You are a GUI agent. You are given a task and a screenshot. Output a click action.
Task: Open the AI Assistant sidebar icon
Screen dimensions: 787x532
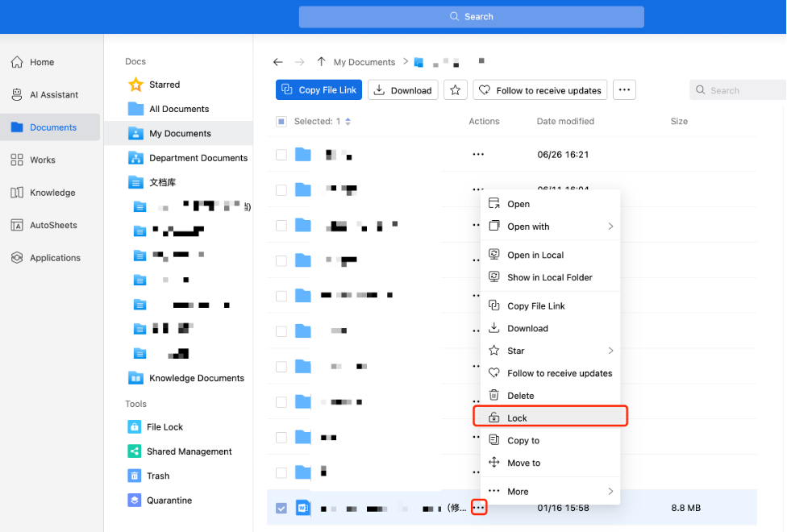pos(17,95)
